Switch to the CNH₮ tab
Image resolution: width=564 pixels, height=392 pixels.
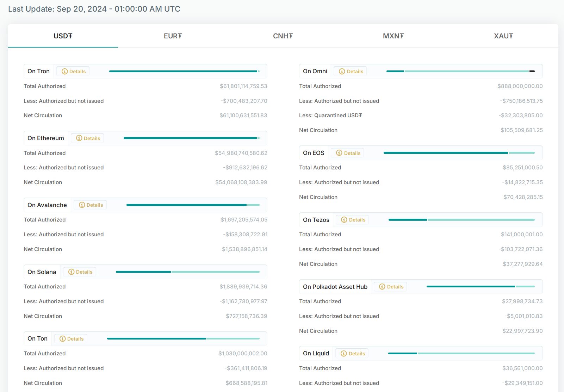(x=283, y=36)
